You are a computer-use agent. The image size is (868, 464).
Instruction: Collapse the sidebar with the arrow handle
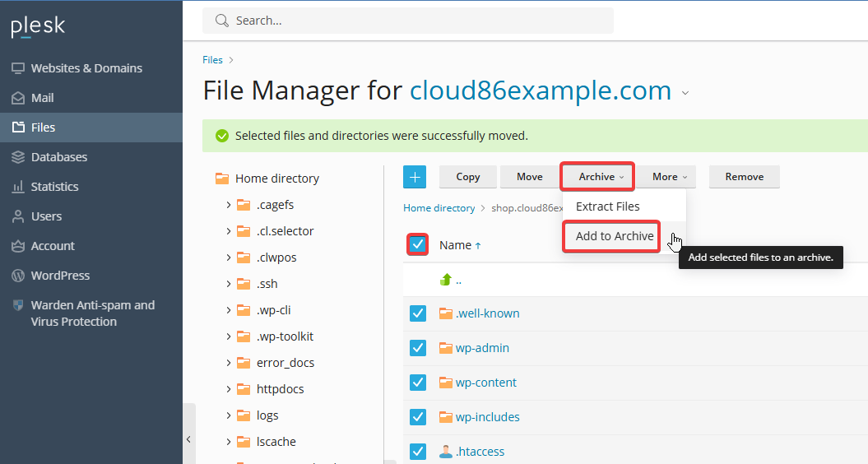(188, 439)
